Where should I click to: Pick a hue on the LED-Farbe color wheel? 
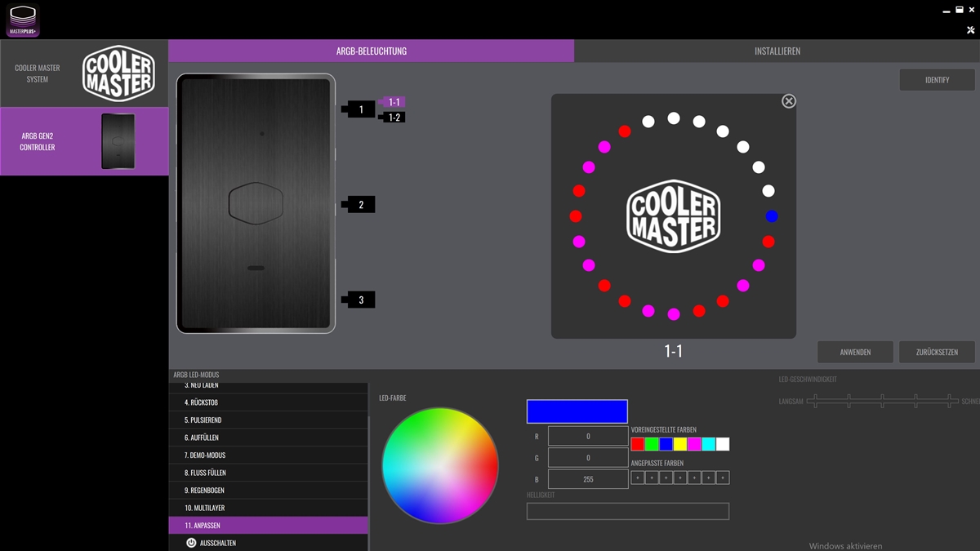[440, 465]
